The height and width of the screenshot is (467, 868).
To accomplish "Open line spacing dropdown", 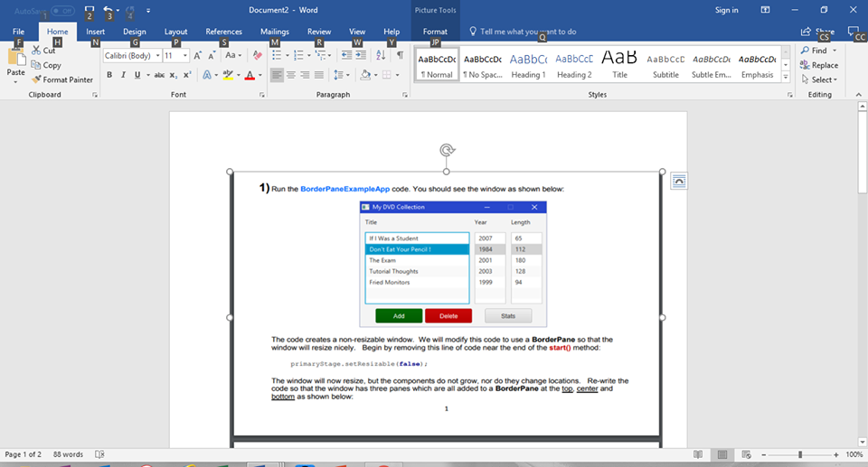I will (342, 75).
